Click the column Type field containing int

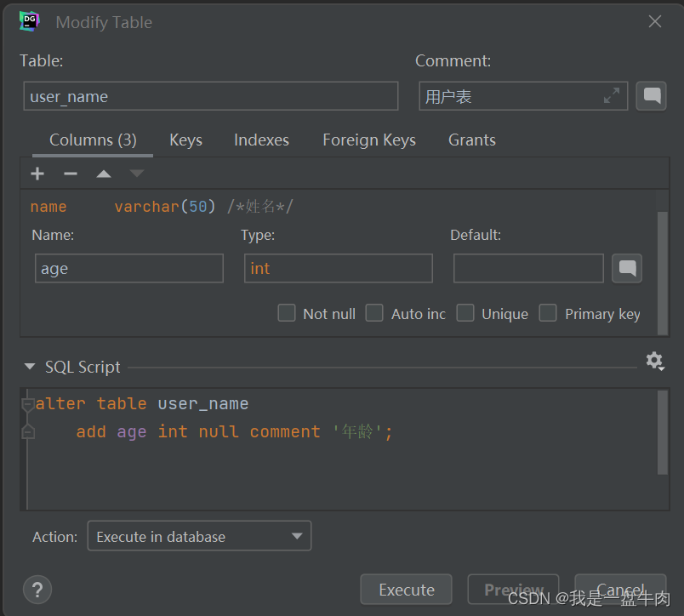[x=339, y=268]
